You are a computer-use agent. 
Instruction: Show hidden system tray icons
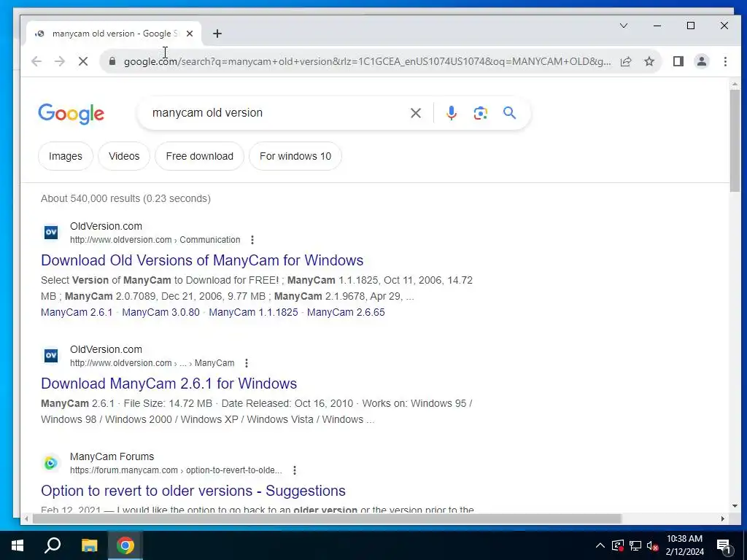(600, 545)
